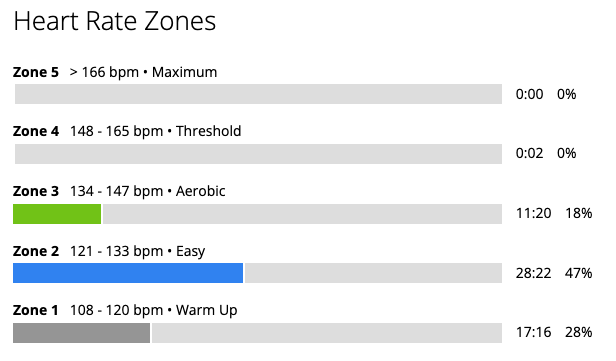616x361 pixels.
Task: Click the green Zone 3 bar
Action: coord(57,214)
